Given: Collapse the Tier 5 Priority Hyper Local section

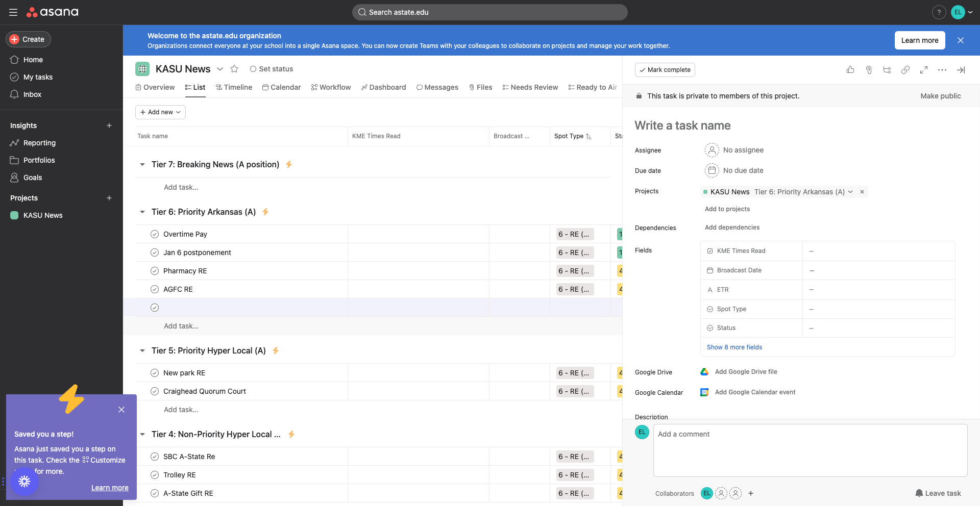Looking at the screenshot, I should (142, 350).
